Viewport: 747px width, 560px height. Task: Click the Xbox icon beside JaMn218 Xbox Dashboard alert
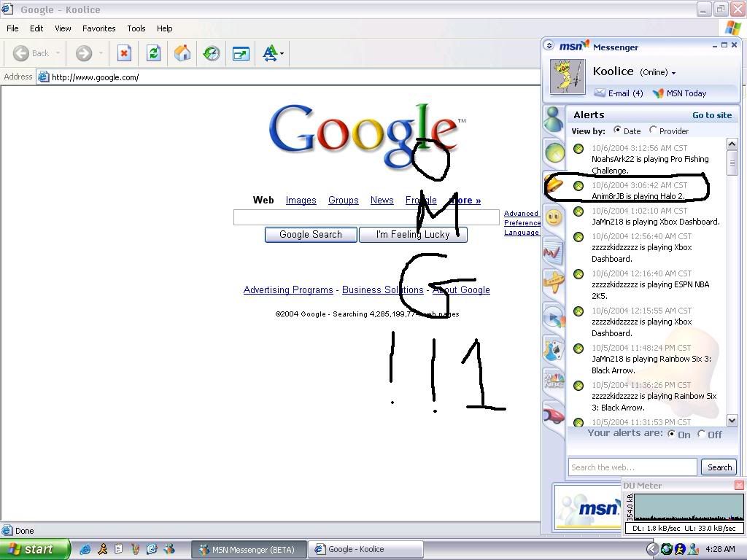coord(578,211)
